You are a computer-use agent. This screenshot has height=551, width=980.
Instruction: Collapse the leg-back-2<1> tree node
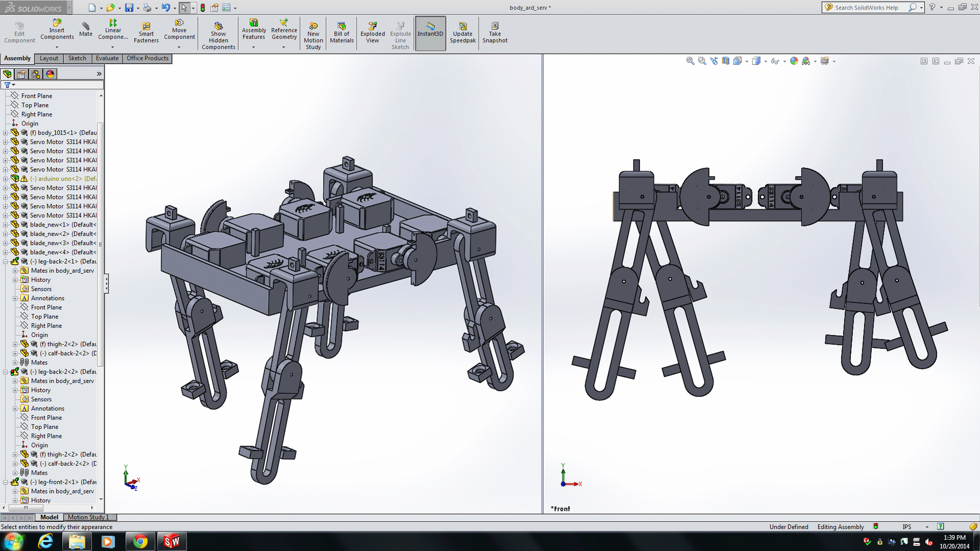click(x=6, y=262)
